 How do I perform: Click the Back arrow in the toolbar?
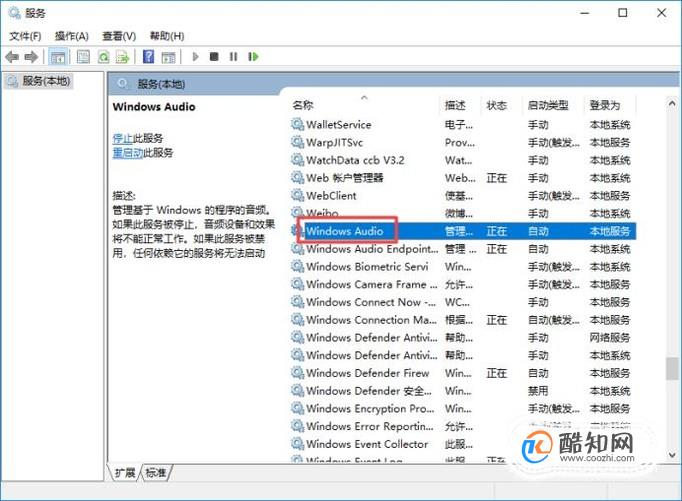pyautogui.click(x=12, y=57)
